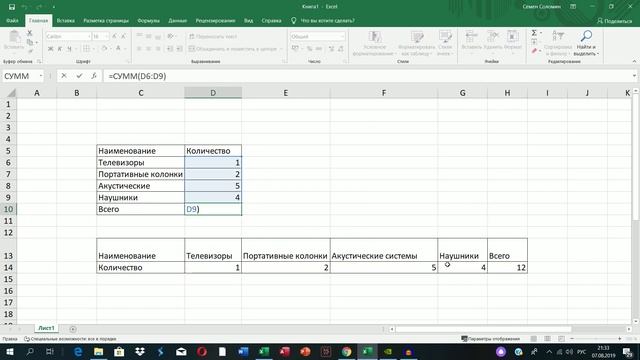Viewport: 640px width, 360px height.
Task: Switch to the Рецензирование tab
Action: [215, 20]
